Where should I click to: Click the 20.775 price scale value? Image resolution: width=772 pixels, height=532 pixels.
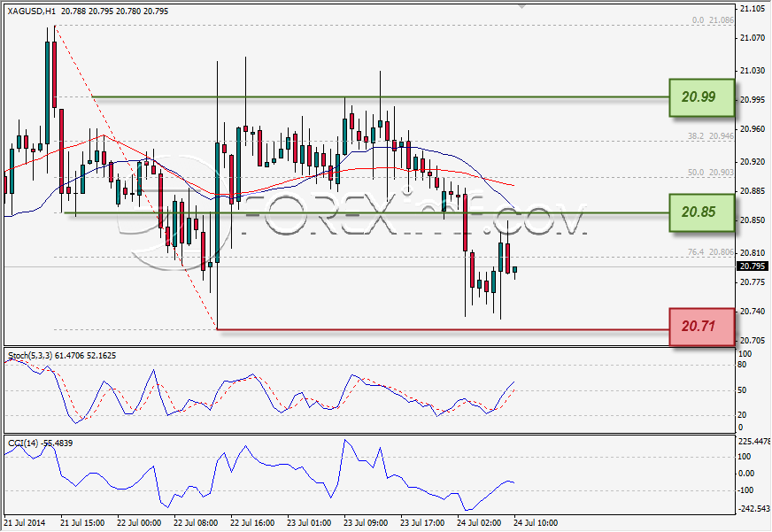[x=753, y=282]
